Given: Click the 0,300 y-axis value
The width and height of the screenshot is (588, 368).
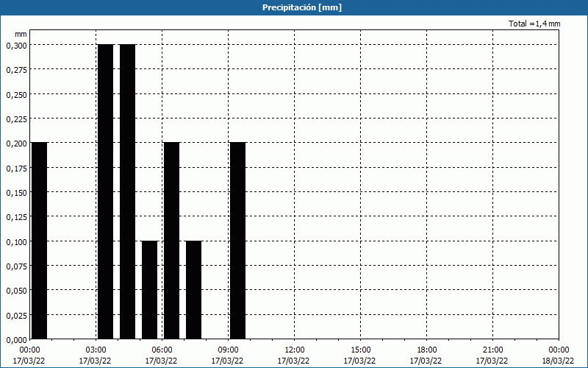Looking at the screenshot, I should (16, 46).
